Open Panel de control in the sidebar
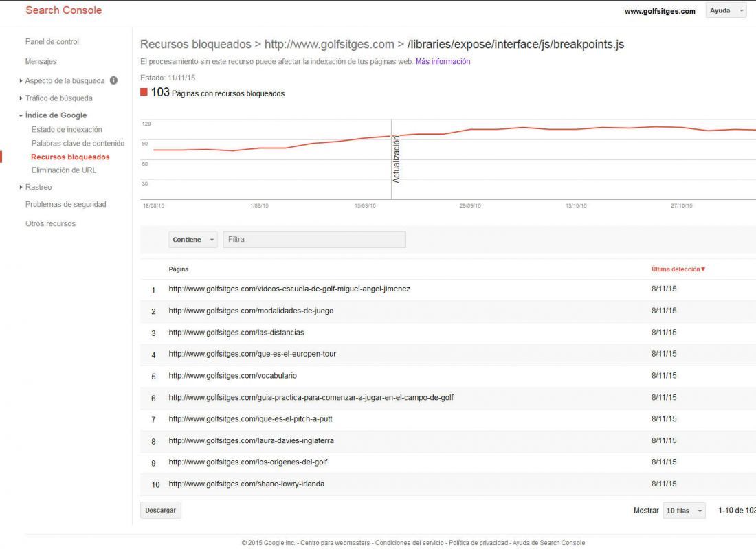 52,41
